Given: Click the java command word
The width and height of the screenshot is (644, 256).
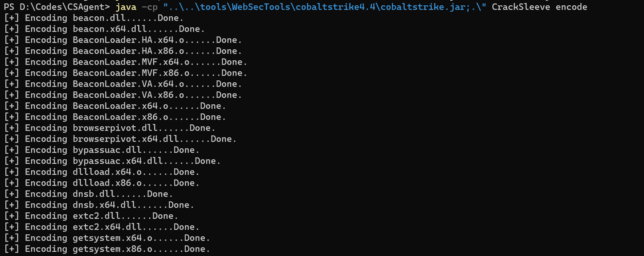Looking at the screenshot, I should (126, 7).
